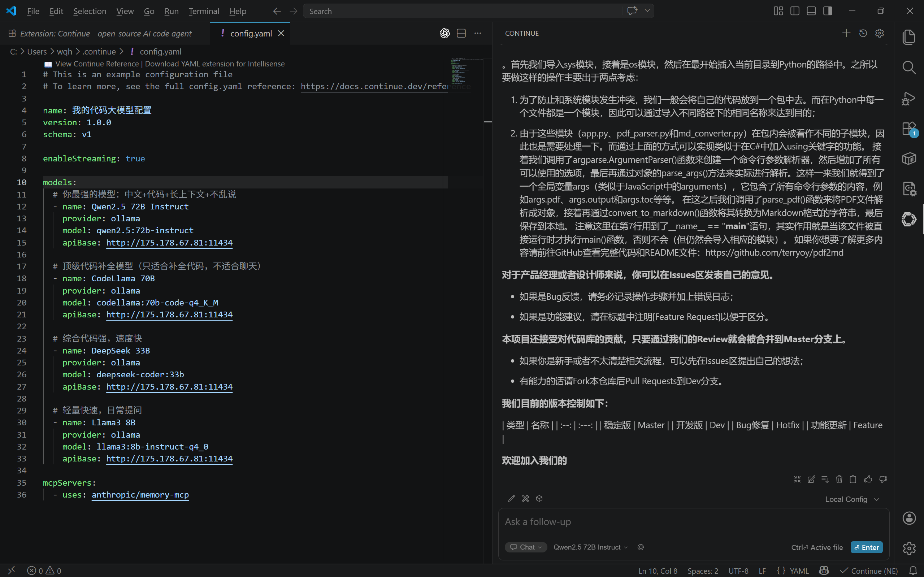924x577 pixels.
Task: Open Run and Debug view
Action: (x=909, y=98)
